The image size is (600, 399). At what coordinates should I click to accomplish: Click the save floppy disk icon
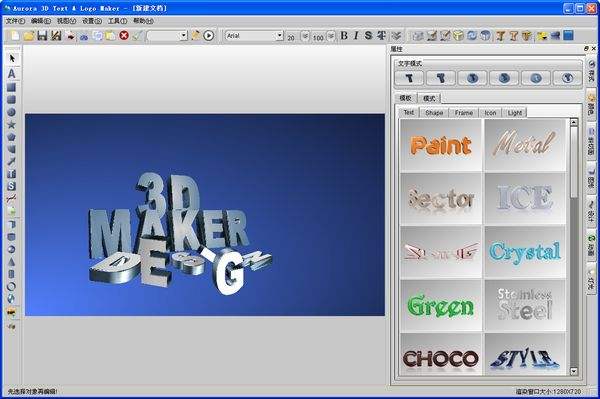(42, 36)
